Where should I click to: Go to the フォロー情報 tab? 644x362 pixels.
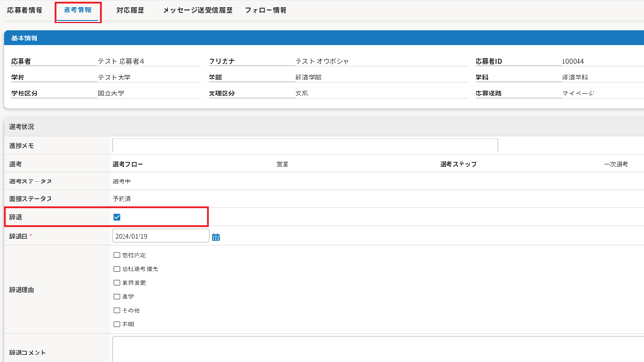(266, 10)
